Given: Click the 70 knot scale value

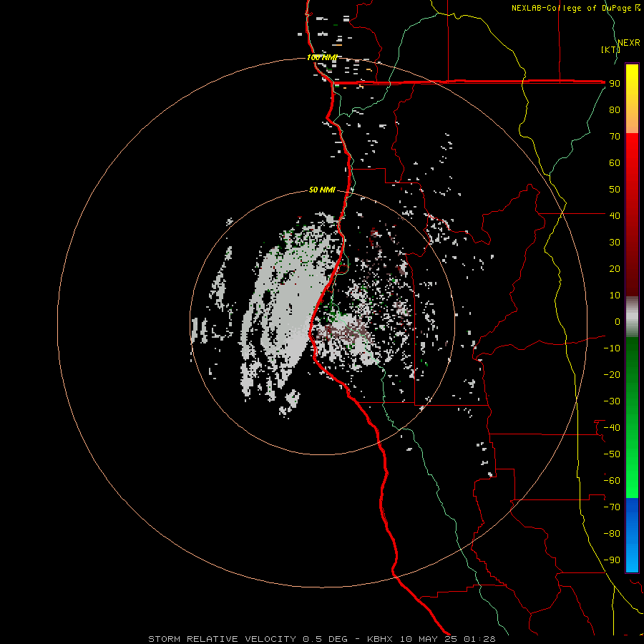Looking at the screenshot, I should pos(615,137).
